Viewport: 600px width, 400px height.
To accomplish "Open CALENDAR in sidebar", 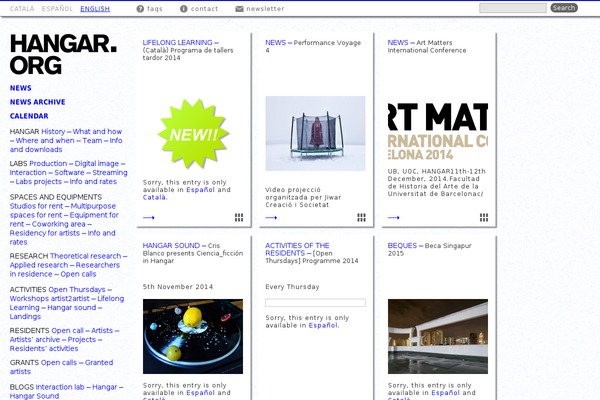I will (x=29, y=116).
